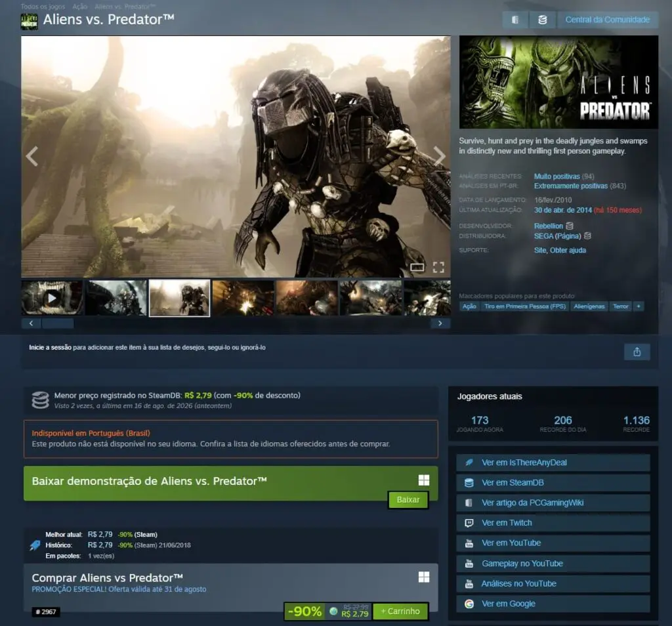Click Inicie a sessão login link
The width and height of the screenshot is (672, 626).
tap(50, 348)
